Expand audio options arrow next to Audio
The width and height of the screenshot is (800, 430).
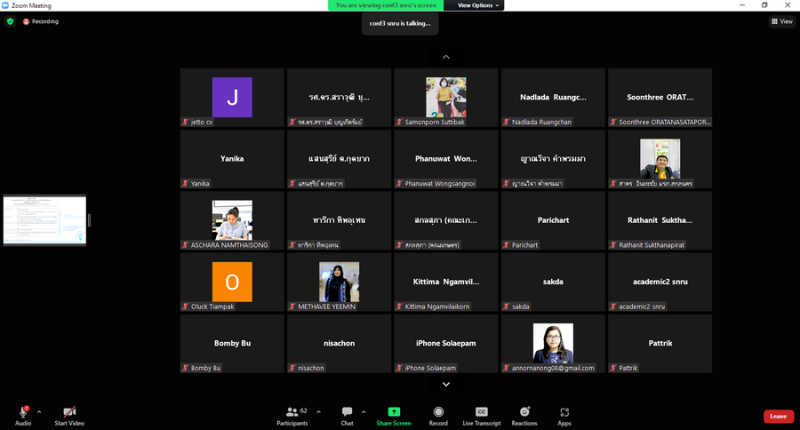point(40,408)
